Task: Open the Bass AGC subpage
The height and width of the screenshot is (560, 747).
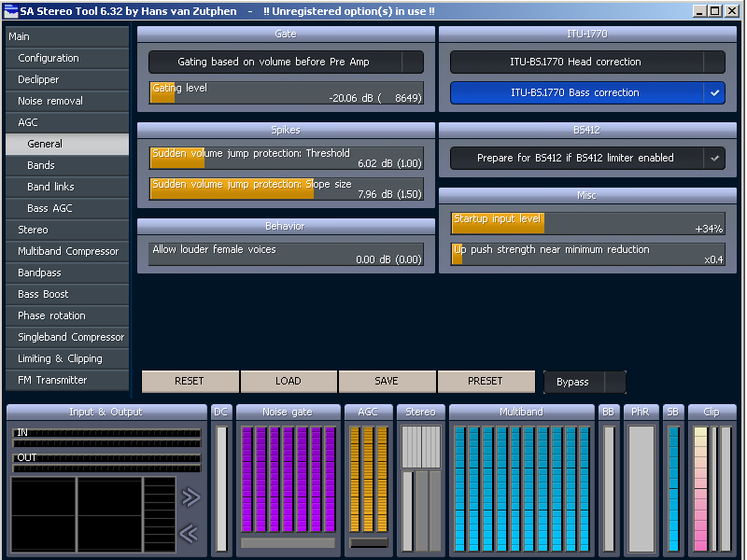Action: coord(67,208)
